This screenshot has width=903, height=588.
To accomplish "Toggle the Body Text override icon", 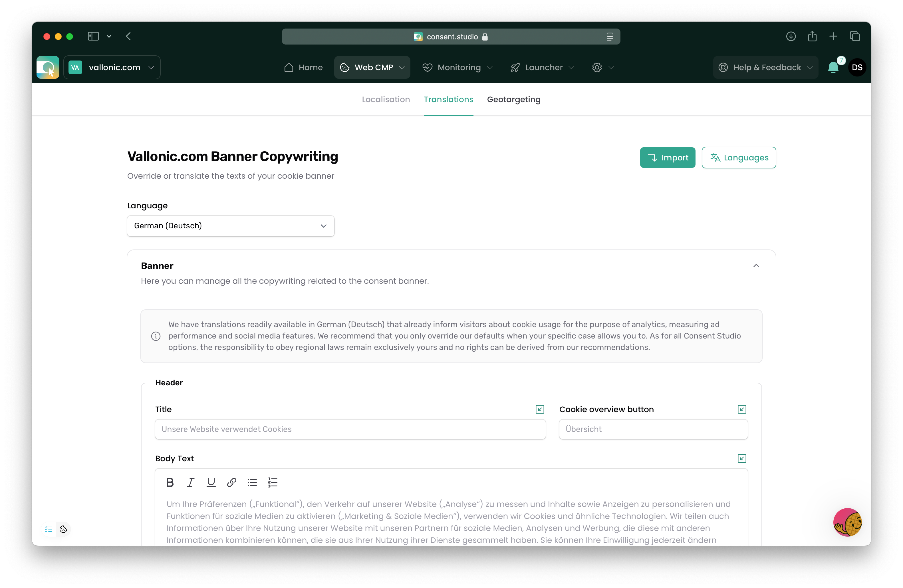I will (x=742, y=458).
